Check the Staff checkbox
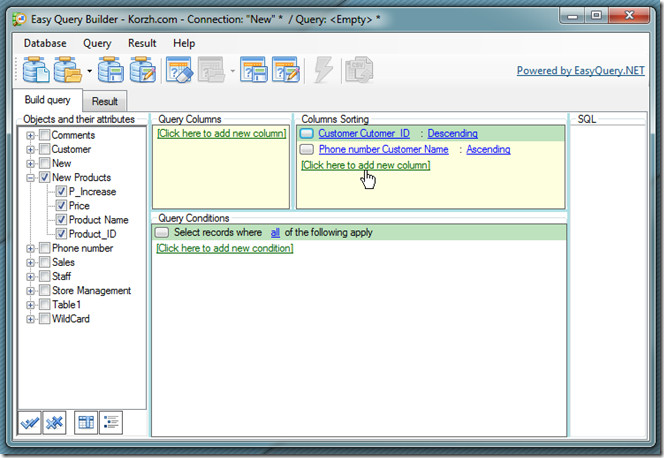664x458 pixels. tap(44, 276)
